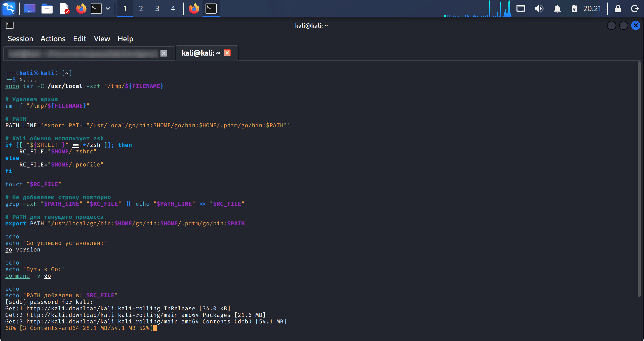Launch the text editor from the panel
The height and width of the screenshot is (341, 644).
[x=64, y=9]
